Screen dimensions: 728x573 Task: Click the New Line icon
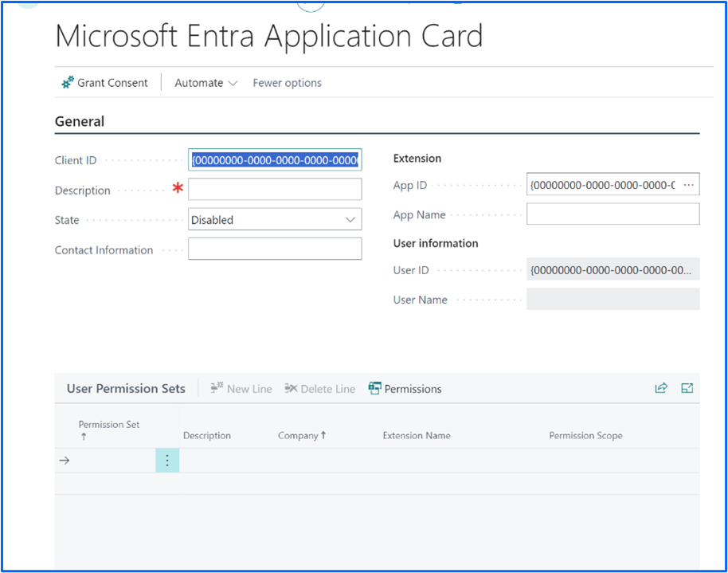tap(217, 387)
